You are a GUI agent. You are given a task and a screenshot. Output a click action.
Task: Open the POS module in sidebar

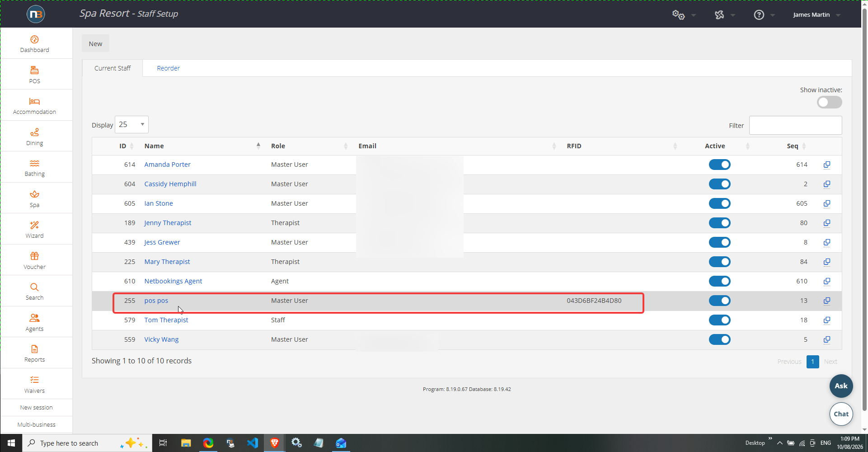(x=35, y=75)
